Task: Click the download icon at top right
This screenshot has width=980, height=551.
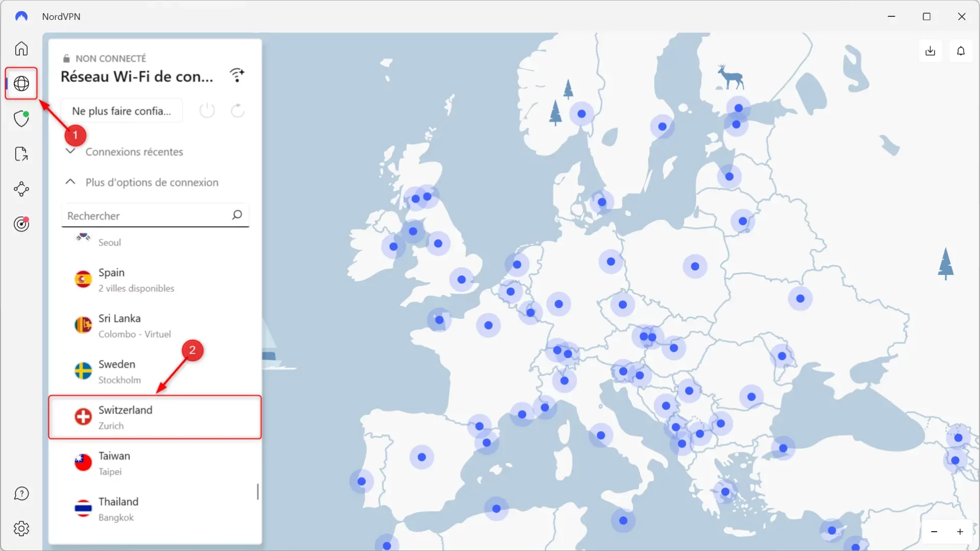Action: coord(930,51)
